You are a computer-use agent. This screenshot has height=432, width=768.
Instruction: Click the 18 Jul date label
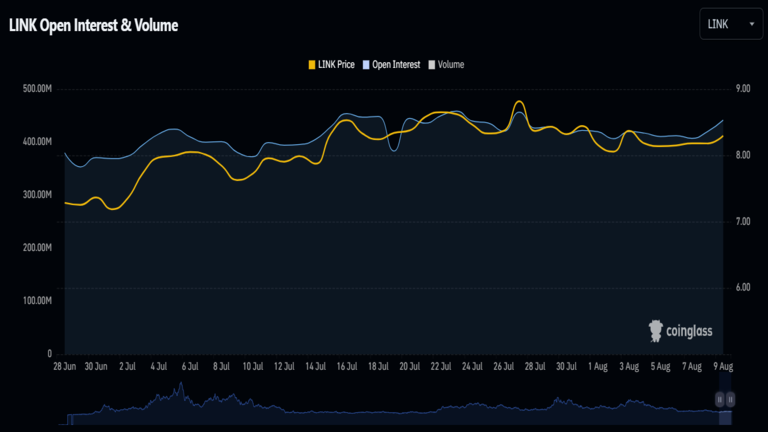(378, 366)
